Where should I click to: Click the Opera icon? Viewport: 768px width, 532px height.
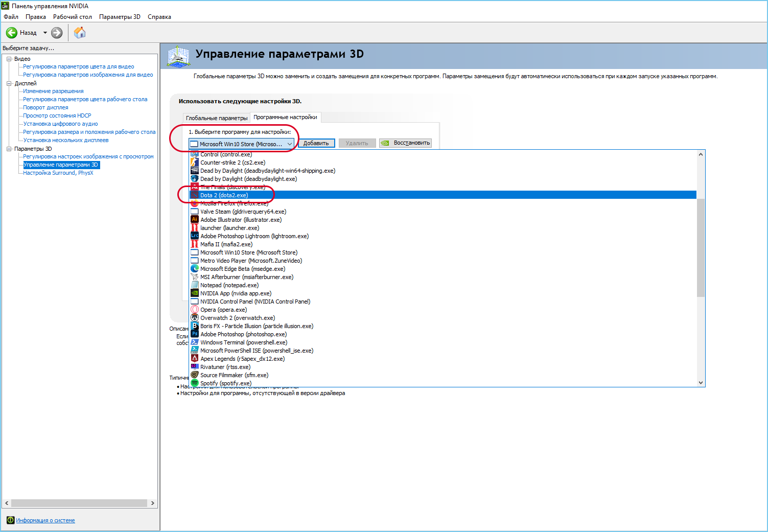[x=194, y=310]
